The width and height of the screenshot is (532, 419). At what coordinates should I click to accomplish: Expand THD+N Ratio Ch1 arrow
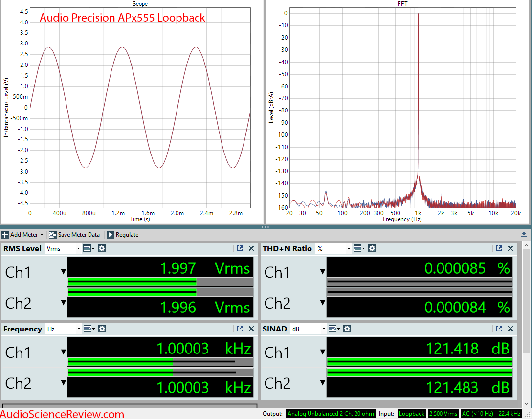click(323, 272)
